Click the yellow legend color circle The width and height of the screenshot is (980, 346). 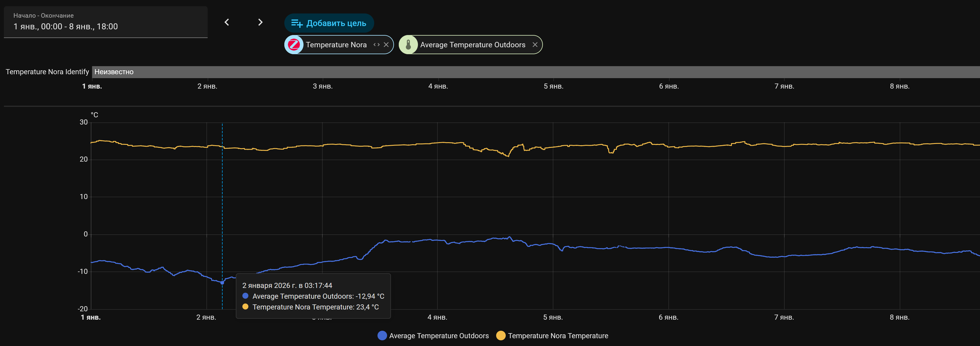[x=501, y=336]
